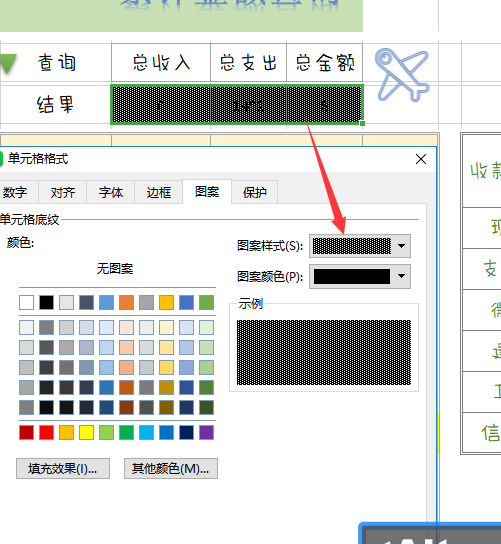The width and height of the screenshot is (501, 544).
Task: Choose bright red in standard colors row
Action: tap(46, 433)
